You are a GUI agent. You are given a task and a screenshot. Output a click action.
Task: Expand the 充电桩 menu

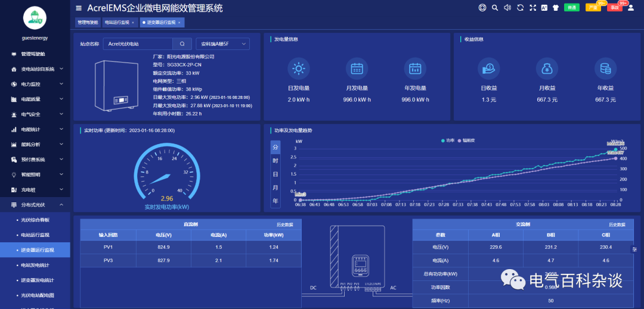tap(35, 190)
